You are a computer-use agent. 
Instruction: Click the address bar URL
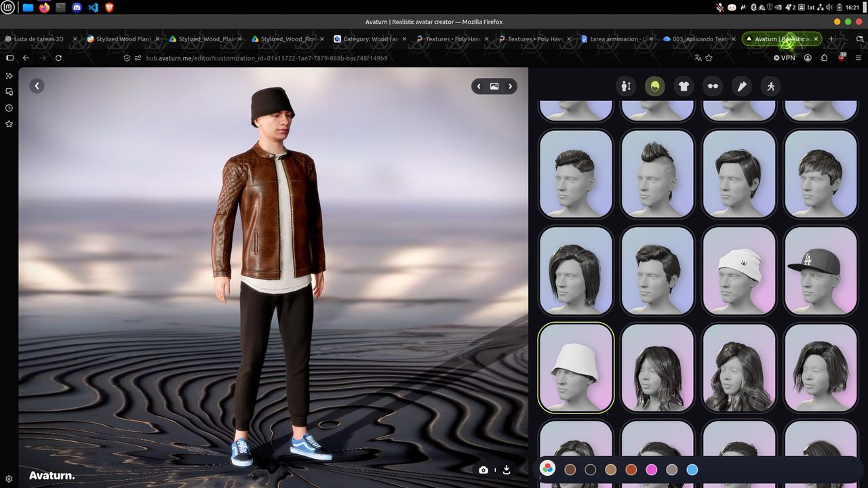click(267, 58)
